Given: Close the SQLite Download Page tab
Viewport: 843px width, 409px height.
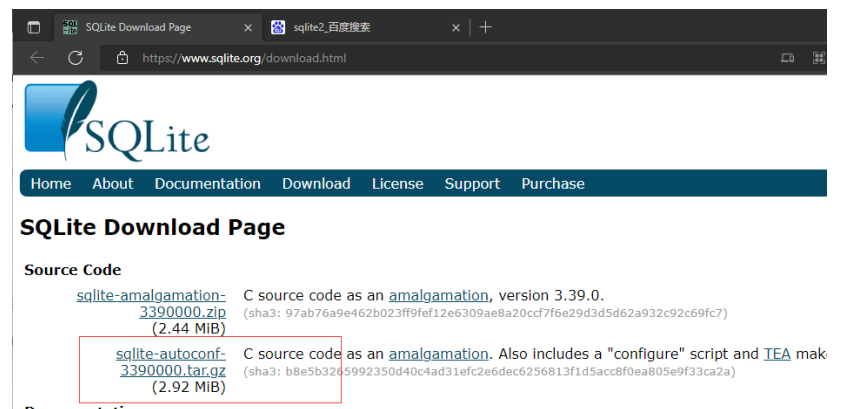Looking at the screenshot, I should click(248, 27).
